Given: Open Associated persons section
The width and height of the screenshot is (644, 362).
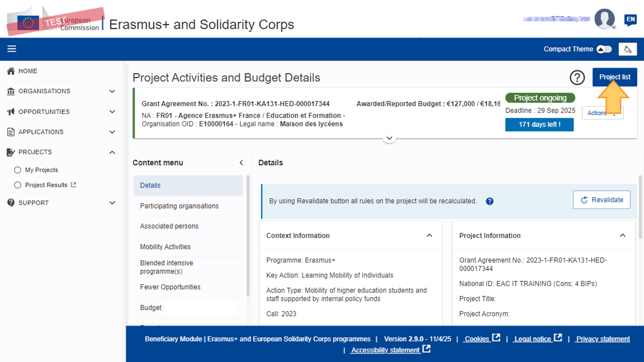Looking at the screenshot, I should coord(188,226).
